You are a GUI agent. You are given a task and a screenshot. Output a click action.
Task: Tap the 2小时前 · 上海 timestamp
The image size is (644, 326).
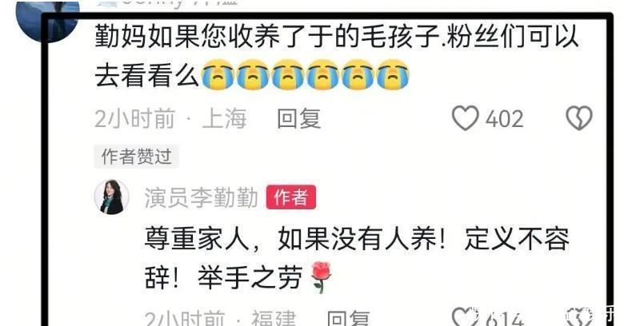[x=170, y=118]
